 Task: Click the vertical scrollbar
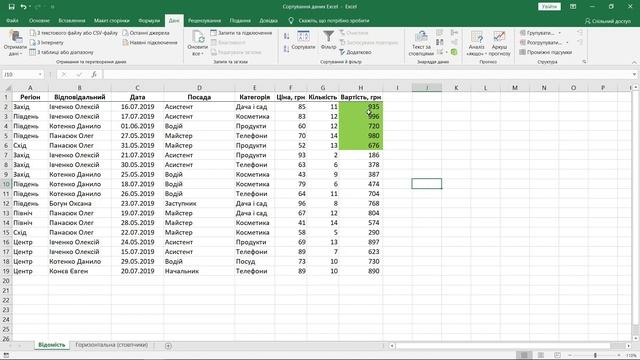[x=635, y=212]
